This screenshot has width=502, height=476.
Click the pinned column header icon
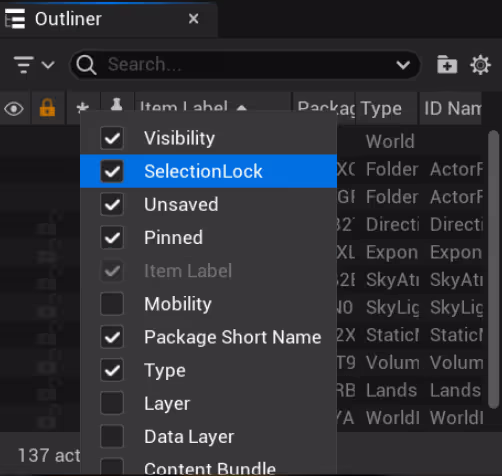[x=116, y=104]
